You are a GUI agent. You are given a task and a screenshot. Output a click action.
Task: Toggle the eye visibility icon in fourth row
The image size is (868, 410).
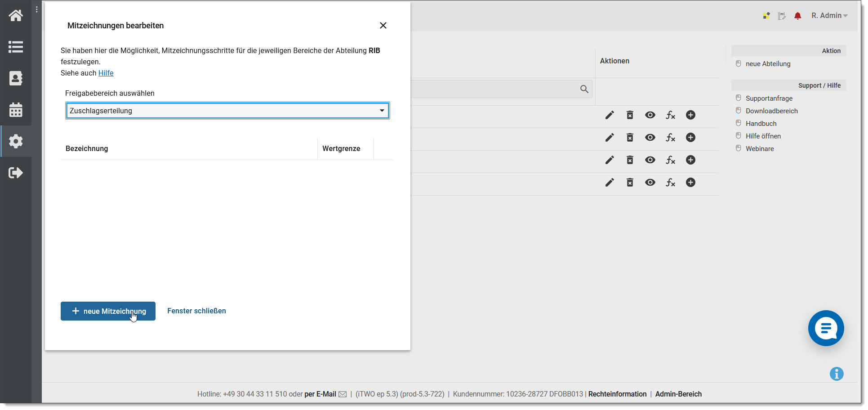(650, 183)
